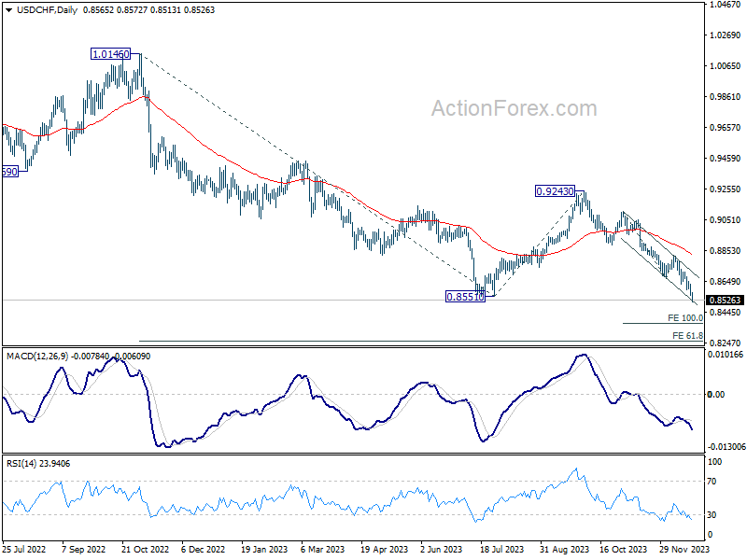Select the 1.01460 price label

pyautogui.click(x=110, y=54)
